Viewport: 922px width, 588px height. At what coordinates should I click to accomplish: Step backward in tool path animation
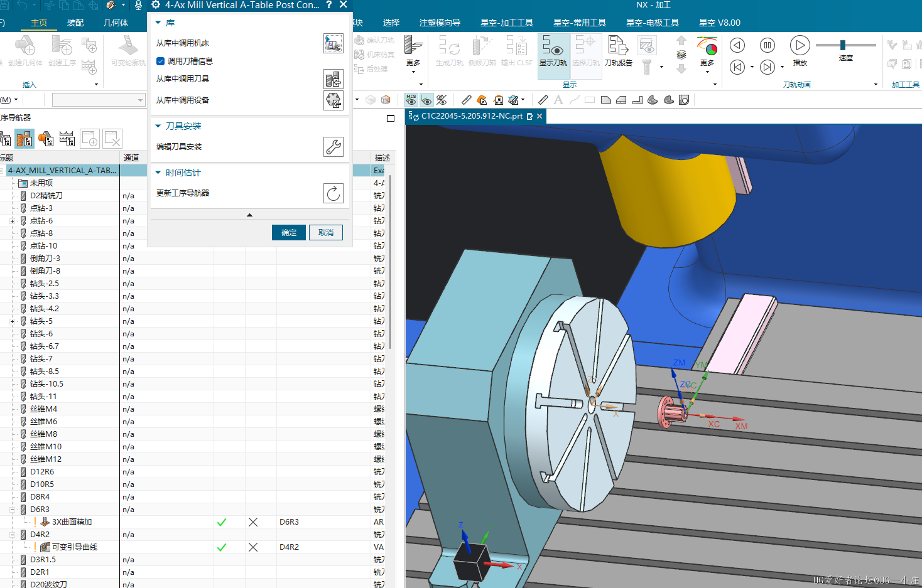coord(737,45)
